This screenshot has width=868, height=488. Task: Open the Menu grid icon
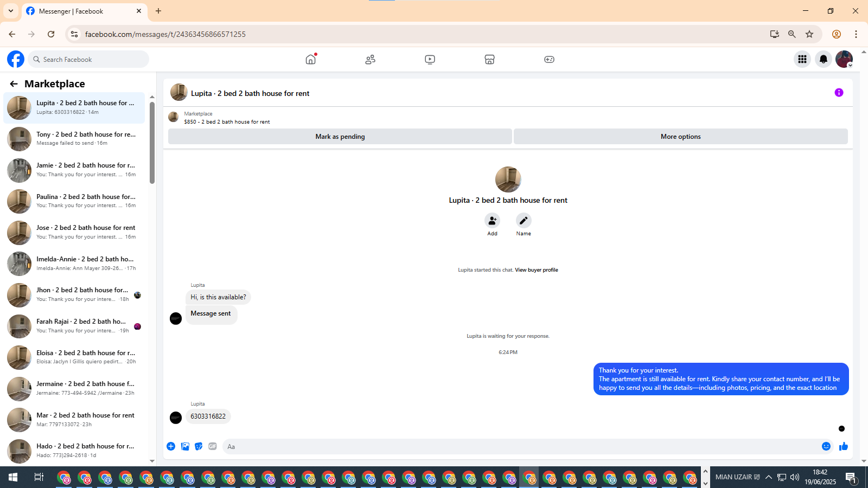click(x=802, y=59)
